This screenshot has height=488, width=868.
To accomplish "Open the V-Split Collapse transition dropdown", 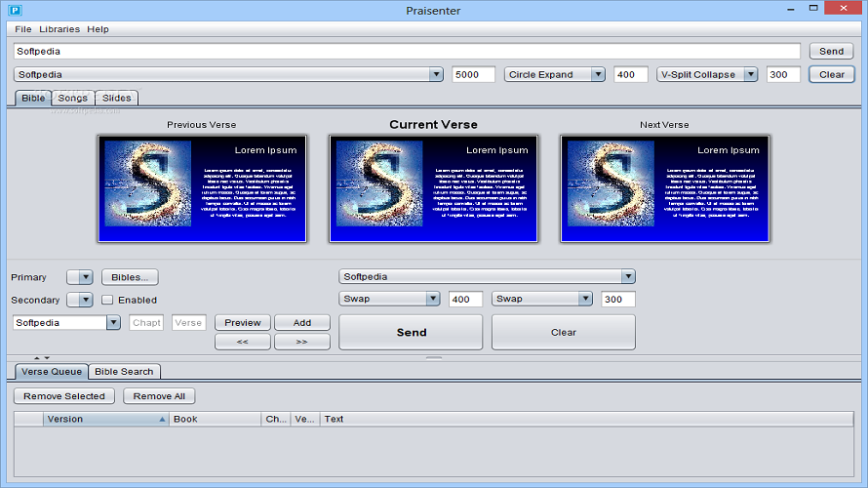I will click(750, 75).
